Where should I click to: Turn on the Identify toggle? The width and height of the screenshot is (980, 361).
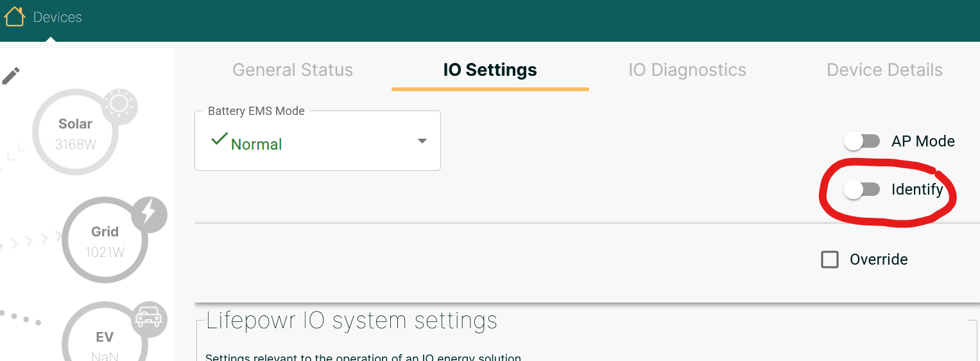tap(861, 189)
